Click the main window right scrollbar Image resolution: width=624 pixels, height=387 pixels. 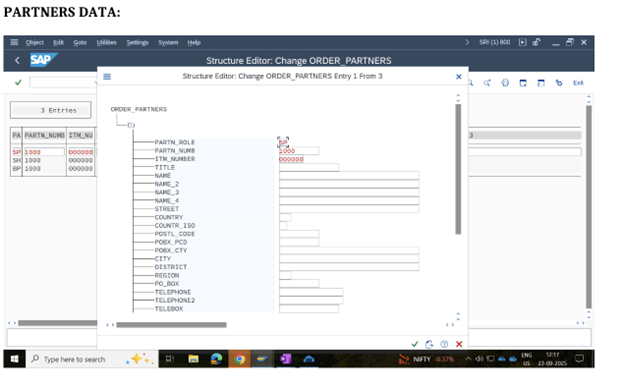coord(589,207)
